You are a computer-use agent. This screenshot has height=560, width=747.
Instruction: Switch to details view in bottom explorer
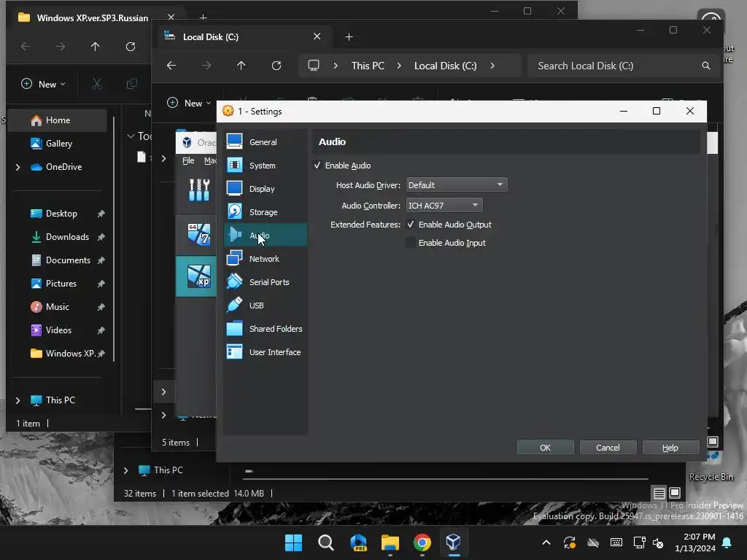(659, 493)
